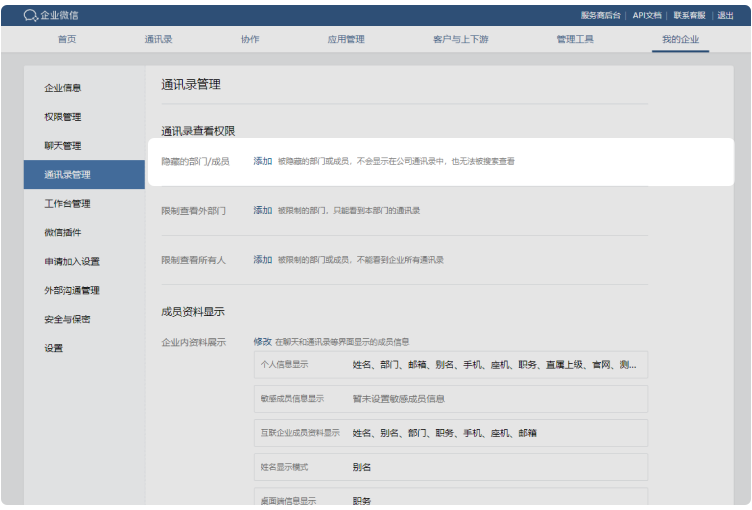
Task: Select the 管理工具 tab
Action: coord(575,39)
